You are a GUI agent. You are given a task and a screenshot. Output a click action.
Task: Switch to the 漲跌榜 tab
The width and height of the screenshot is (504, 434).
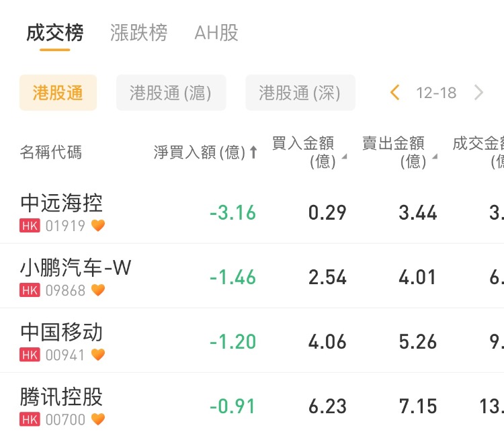click(138, 33)
